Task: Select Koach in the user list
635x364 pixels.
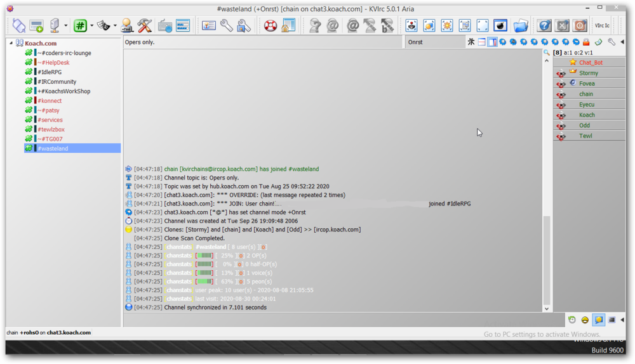Action: pos(589,115)
